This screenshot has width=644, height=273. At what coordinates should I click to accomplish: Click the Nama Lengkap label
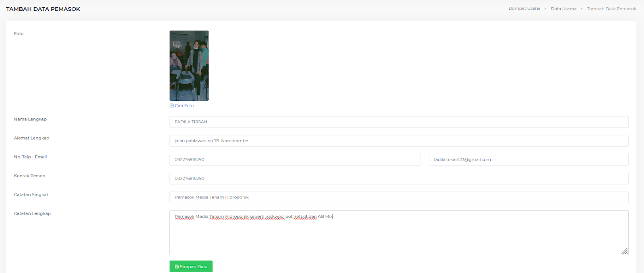(30, 119)
